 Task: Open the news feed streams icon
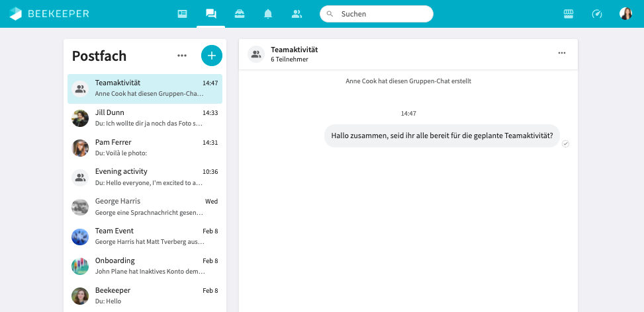[x=183, y=14]
